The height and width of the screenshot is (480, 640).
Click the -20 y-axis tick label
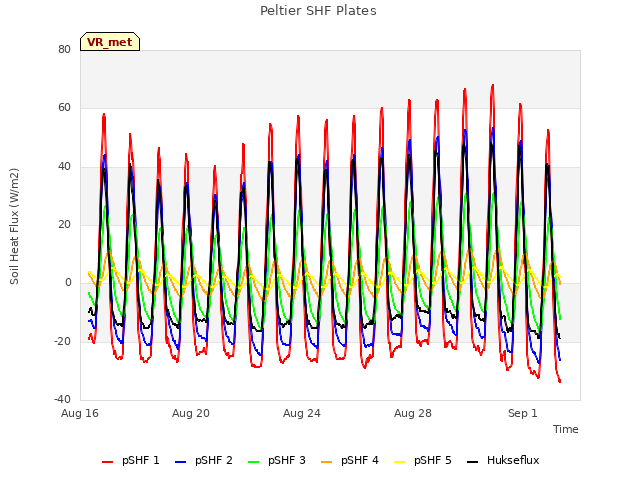[x=62, y=341]
